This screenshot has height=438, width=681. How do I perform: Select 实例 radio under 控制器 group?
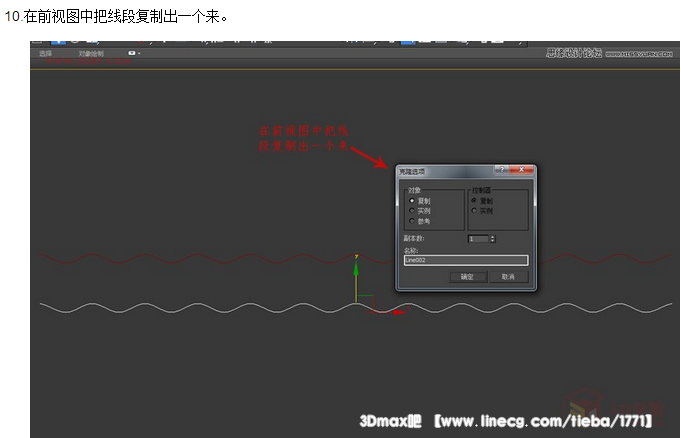click(x=474, y=211)
